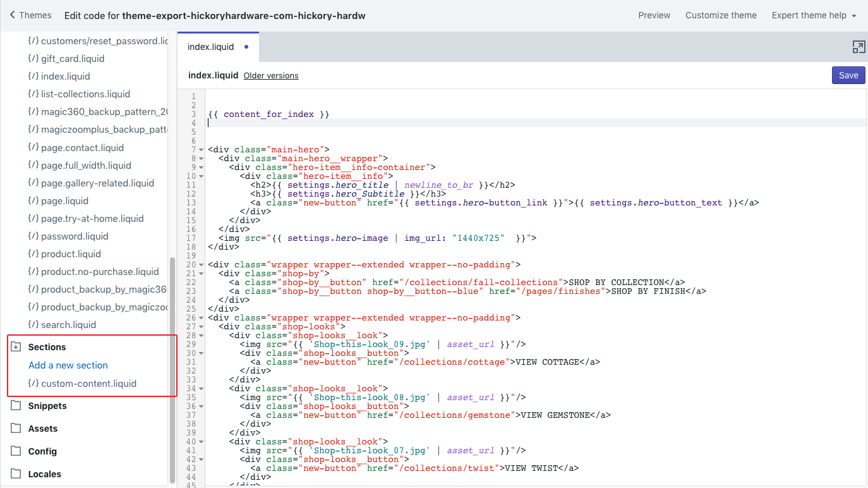Place cursor on content_for_index line

pyautogui.click(x=268, y=114)
